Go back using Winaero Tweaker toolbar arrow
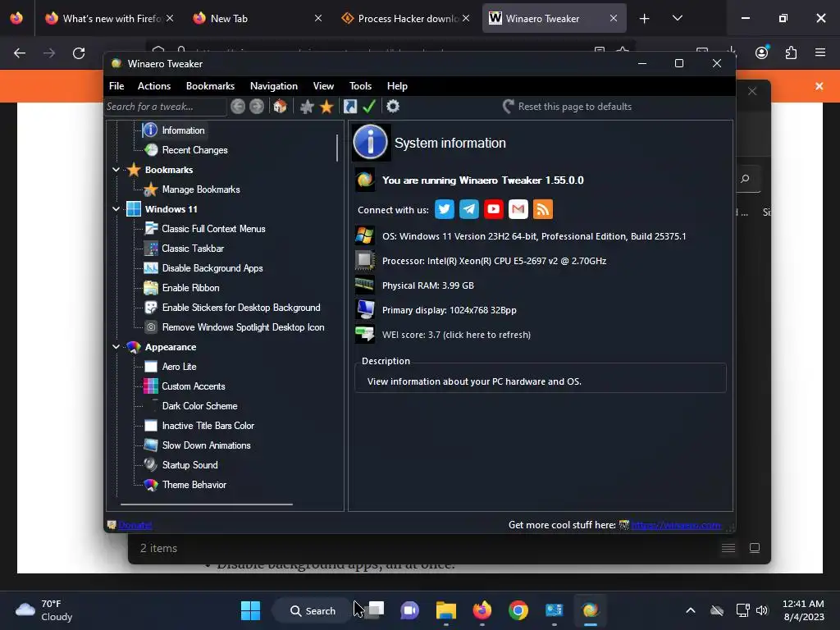 pyautogui.click(x=238, y=107)
